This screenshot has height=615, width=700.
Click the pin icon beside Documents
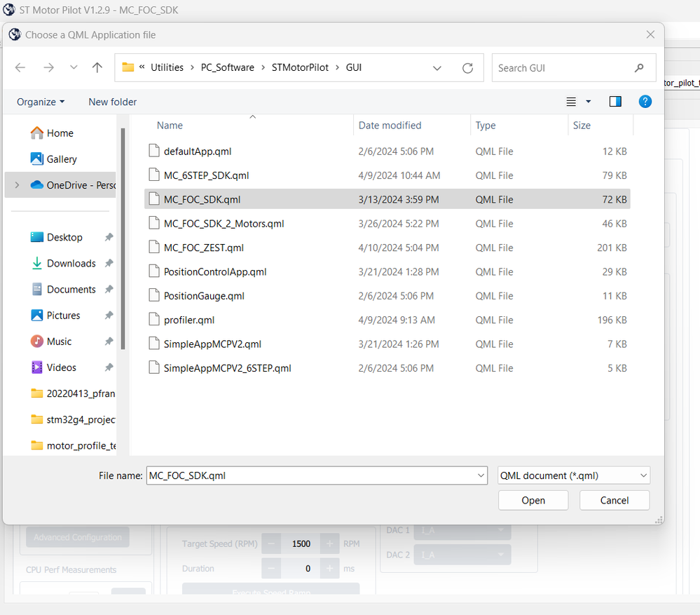109,289
